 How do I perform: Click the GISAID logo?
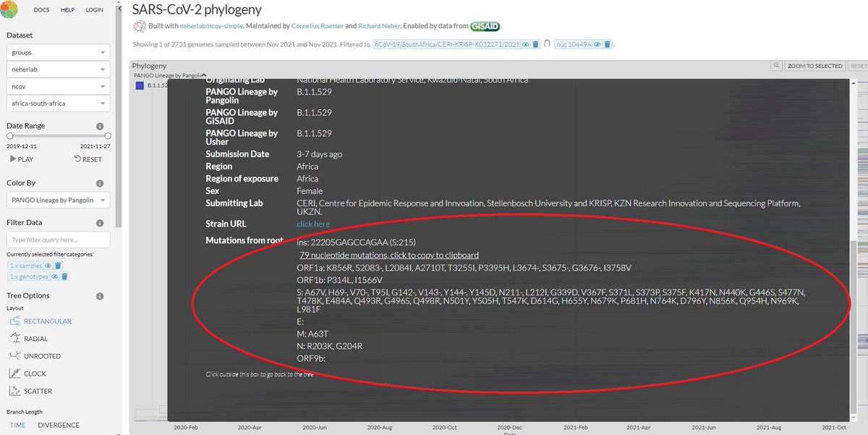484,26
